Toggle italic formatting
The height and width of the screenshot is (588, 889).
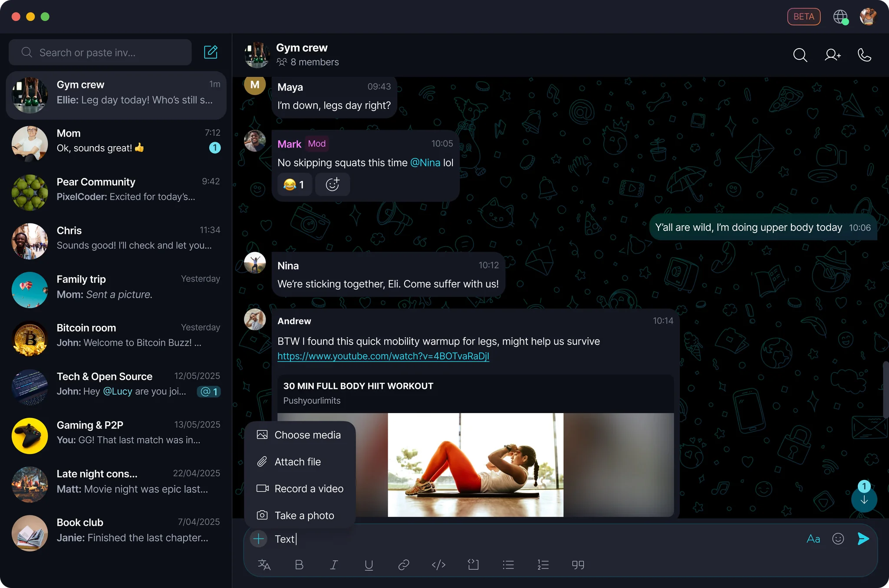point(334,565)
